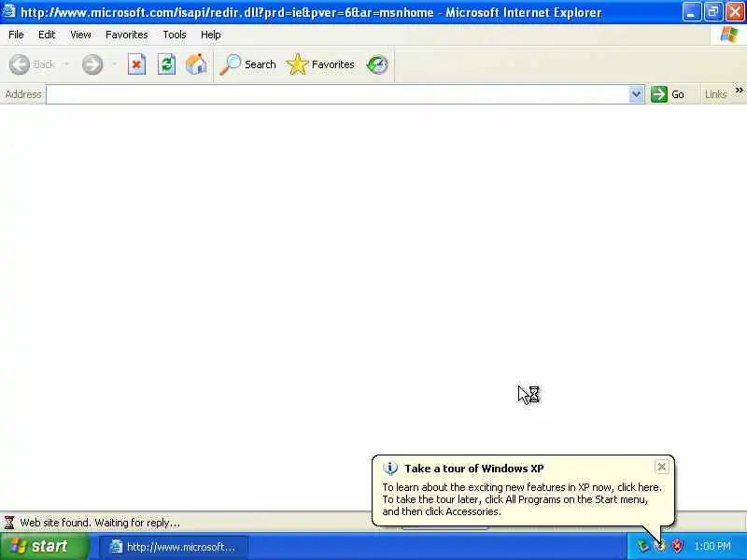Click the leftmost green system tray icon

click(643, 546)
